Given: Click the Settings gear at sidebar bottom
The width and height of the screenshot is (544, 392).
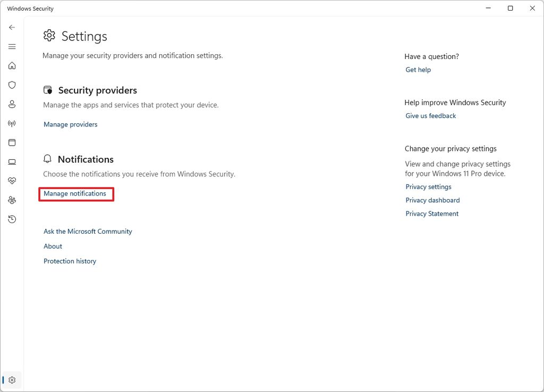Looking at the screenshot, I should pos(12,380).
